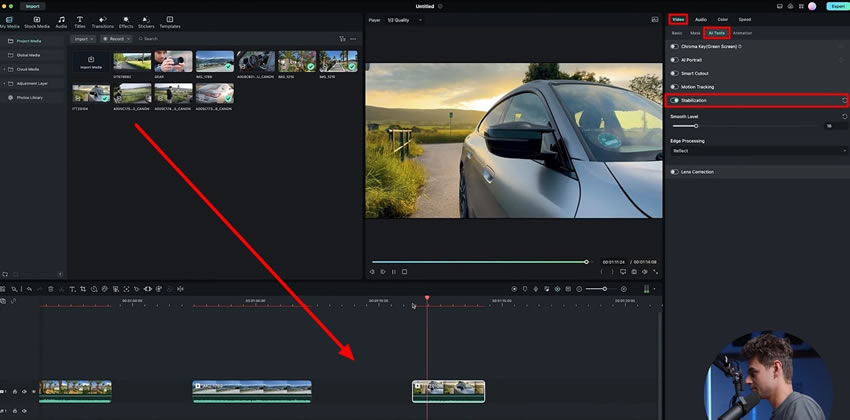This screenshot has width=850, height=420.
Task: Expand the Adjustment Layer folder
Action: (4, 83)
